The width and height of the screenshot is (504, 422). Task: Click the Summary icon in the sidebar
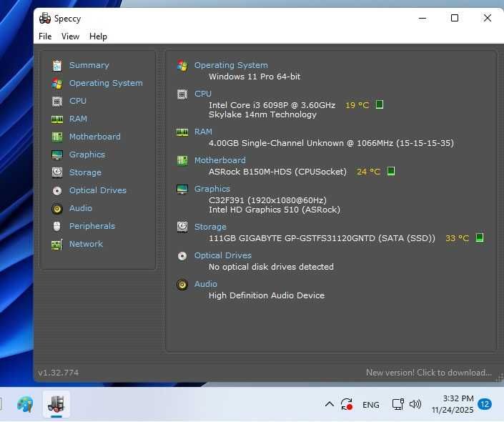point(57,65)
